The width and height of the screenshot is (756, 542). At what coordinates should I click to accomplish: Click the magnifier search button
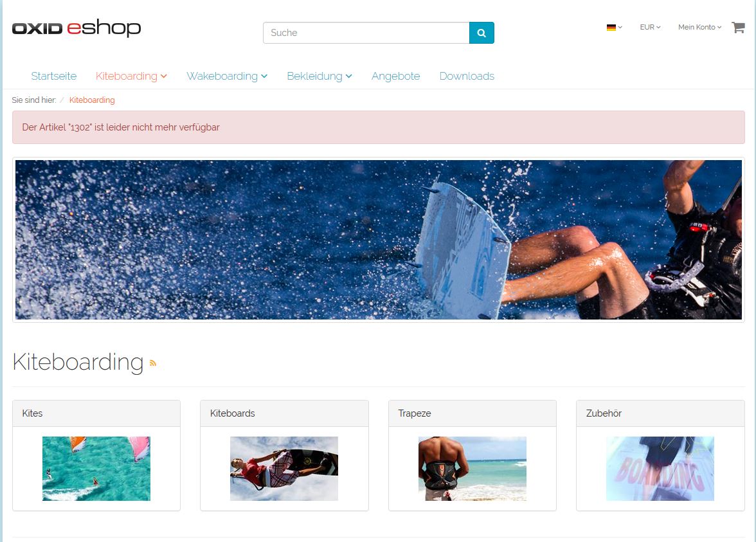click(481, 33)
